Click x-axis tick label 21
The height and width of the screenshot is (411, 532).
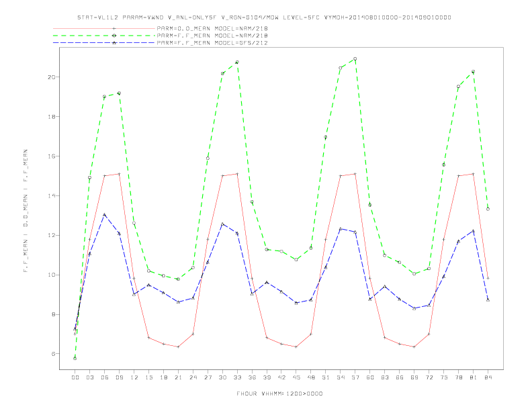pyautogui.click(x=178, y=377)
